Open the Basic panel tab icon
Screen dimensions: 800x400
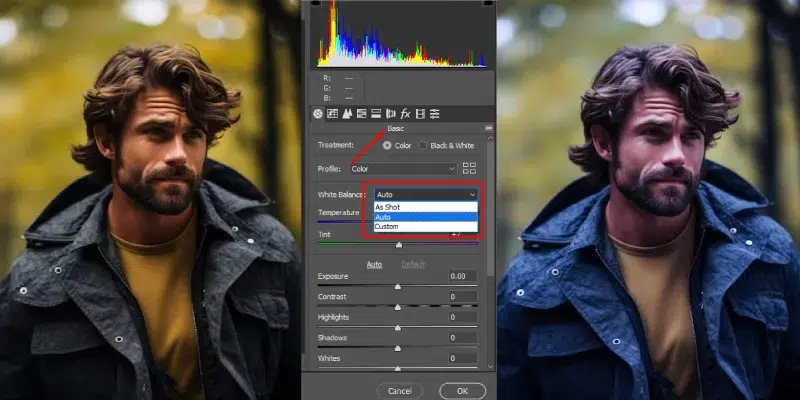click(x=318, y=114)
